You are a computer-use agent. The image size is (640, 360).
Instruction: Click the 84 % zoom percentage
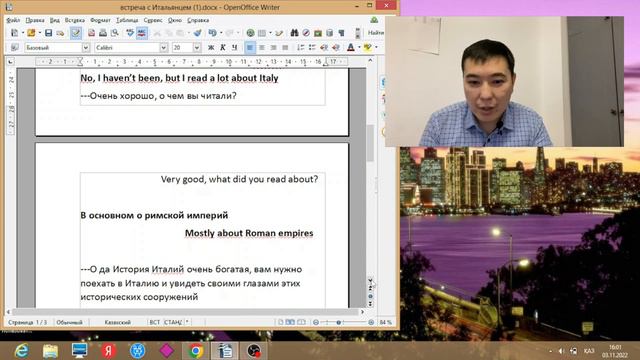click(x=386, y=322)
